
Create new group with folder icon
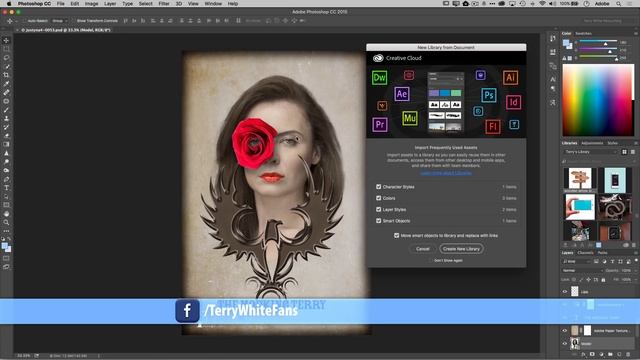(x=610, y=354)
